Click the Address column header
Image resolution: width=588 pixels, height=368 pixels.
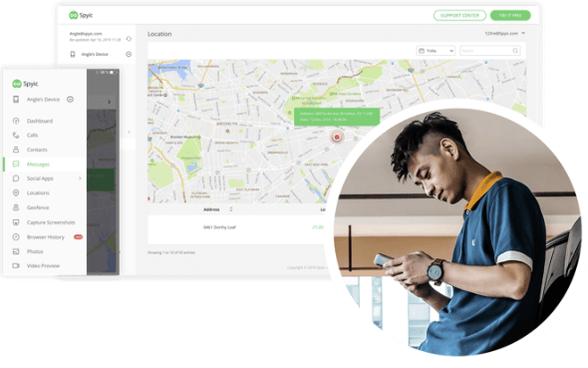(211, 209)
